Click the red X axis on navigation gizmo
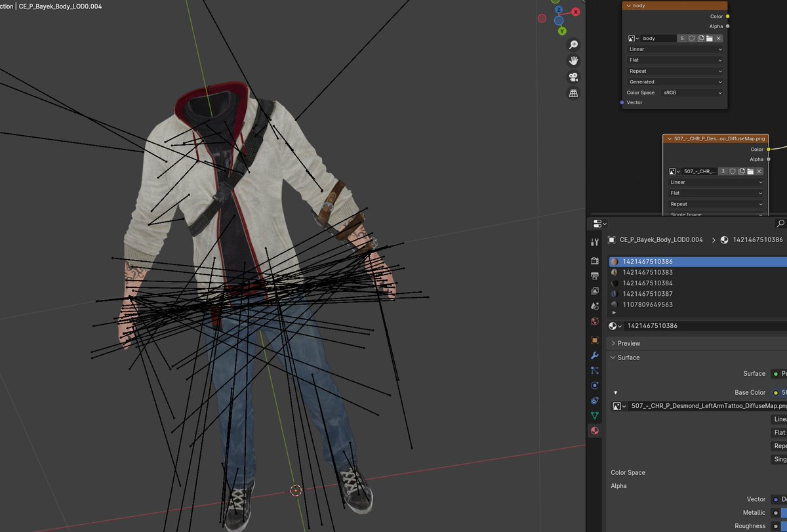The height and width of the screenshot is (532, 787). pos(576,12)
